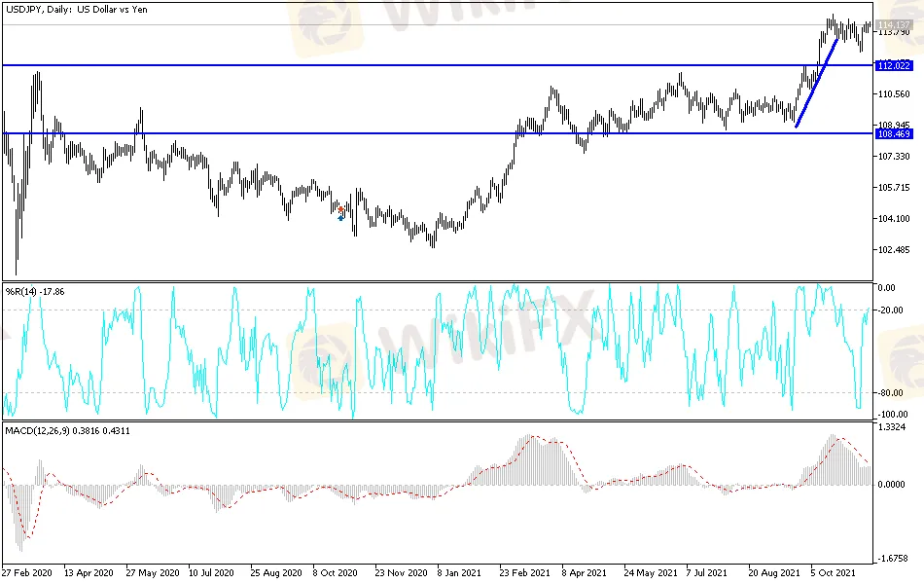
Task: Click the date label '7 Jul 2021'
Action: [706, 572]
